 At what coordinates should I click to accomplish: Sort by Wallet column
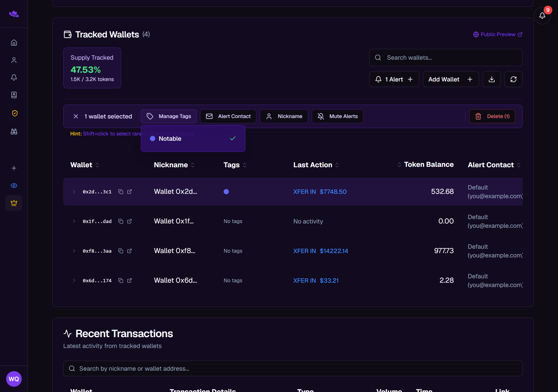tap(85, 165)
